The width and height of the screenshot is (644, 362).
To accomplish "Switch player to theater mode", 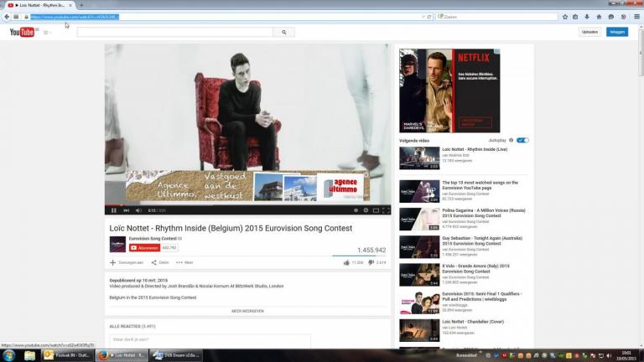I will click(x=376, y=210).
